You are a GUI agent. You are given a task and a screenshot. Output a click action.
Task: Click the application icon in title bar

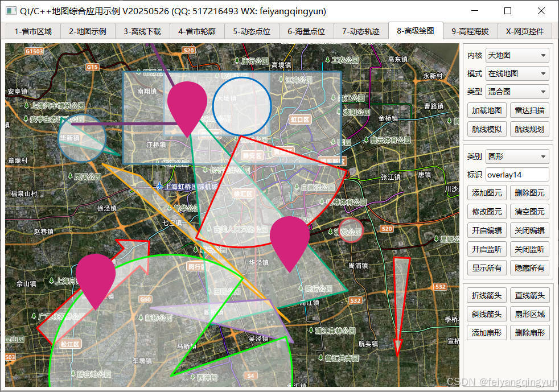(x=11, y=11)
